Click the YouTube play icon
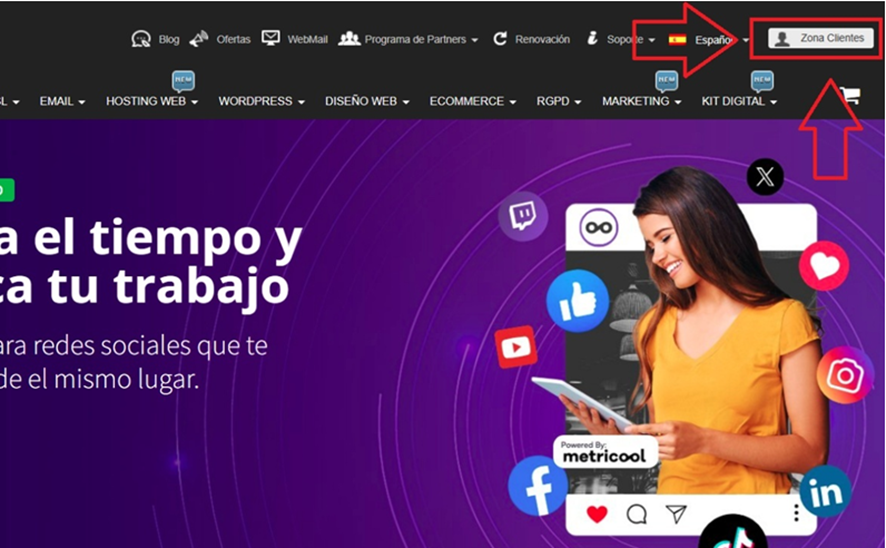Image resolution: width=886 pixels, height=548 pixels. point(516,347)
